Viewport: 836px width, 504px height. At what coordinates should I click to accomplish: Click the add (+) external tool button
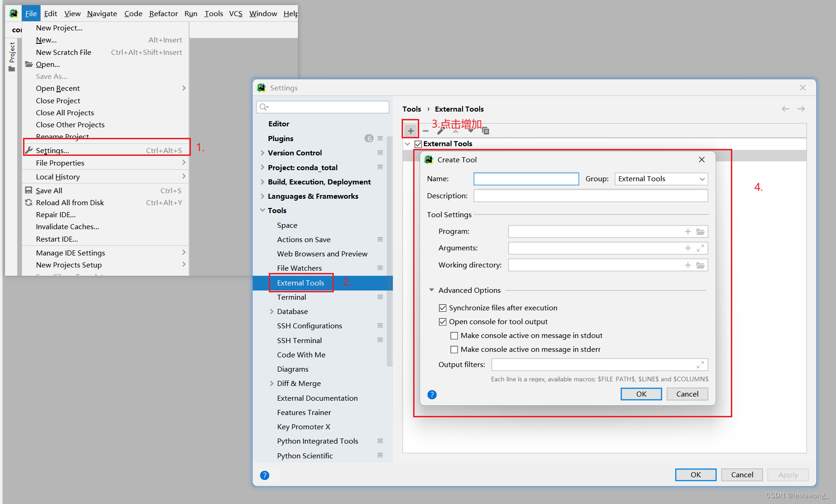pos(410,130)
